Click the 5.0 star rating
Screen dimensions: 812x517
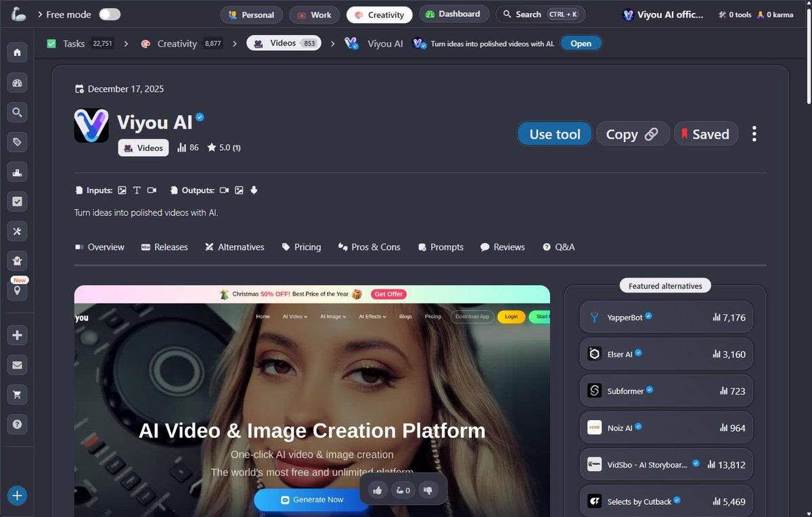pos(224,148)
